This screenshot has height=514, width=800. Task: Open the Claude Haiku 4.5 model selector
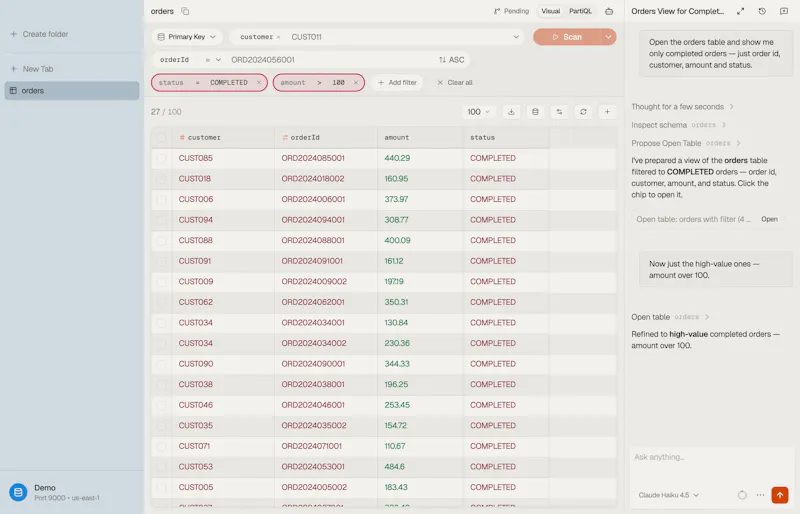(668, 495)
